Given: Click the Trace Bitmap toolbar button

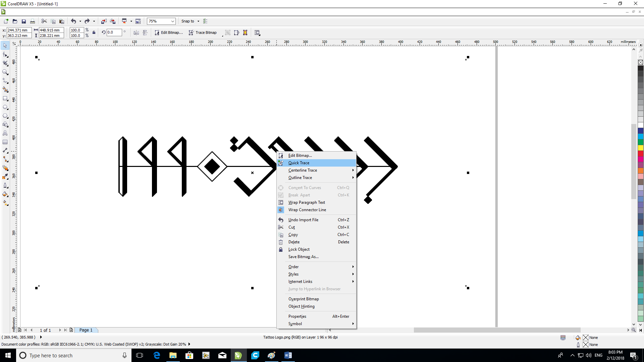Looking at the screenshot, I should point(203,33).
